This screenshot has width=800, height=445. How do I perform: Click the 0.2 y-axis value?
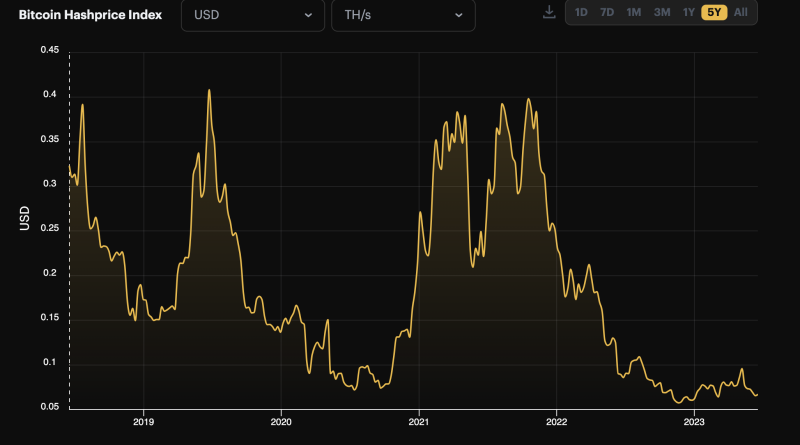point(49,273)
